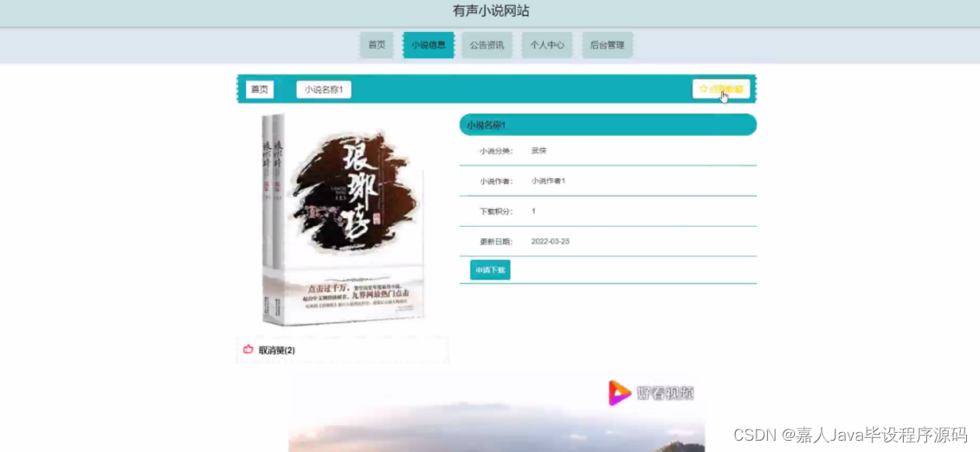Click the 小说作者1 author value
The image size is (980, 452).
548,181
